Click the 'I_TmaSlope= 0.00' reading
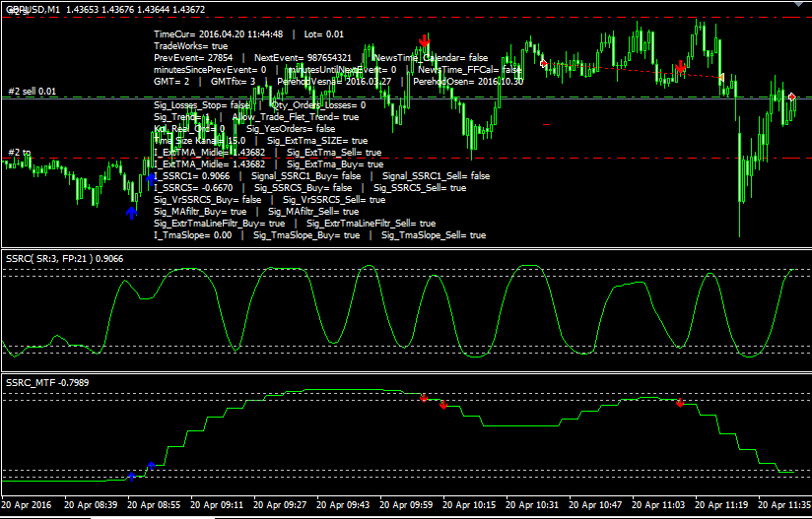Image resolution: width=812 pixels, height=519 pixels. [x=192, y=235]
